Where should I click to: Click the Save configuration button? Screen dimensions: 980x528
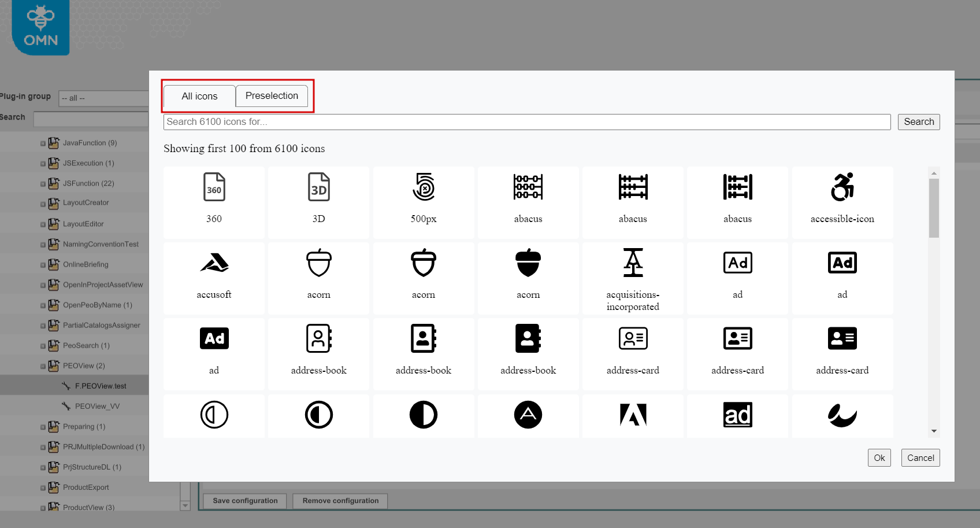click(x=244, y=501)
